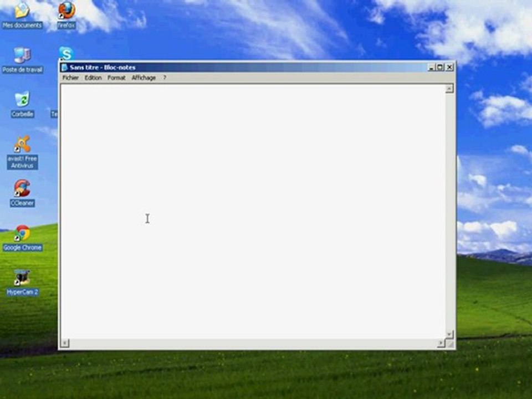Open Poste de travail desktop icon

[22, 60]
